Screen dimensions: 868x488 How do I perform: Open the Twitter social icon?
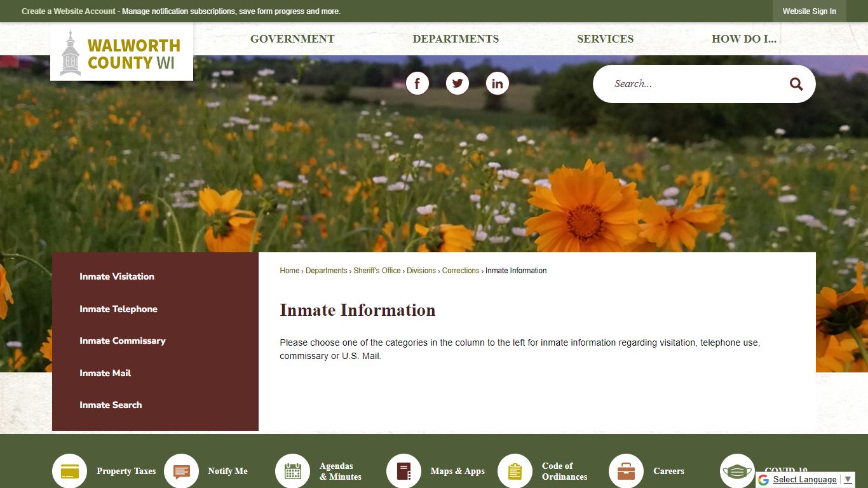pyautogui.click(x=458, y=83)
